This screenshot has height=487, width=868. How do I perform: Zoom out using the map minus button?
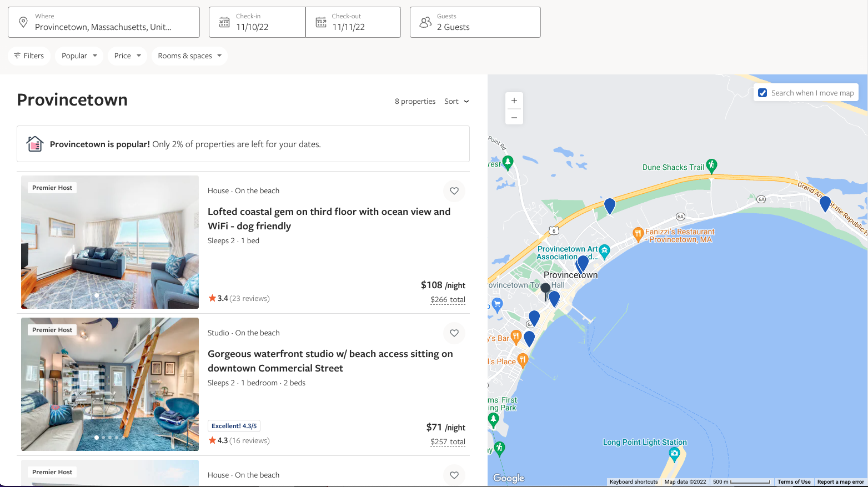(514, 117)
